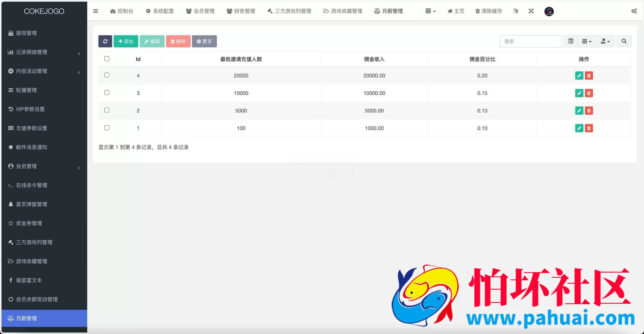Switch to the 三方游戏列管理 top tab

coord(289,11)
